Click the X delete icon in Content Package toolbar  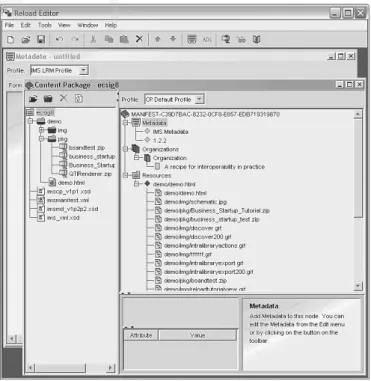point(63,98)
